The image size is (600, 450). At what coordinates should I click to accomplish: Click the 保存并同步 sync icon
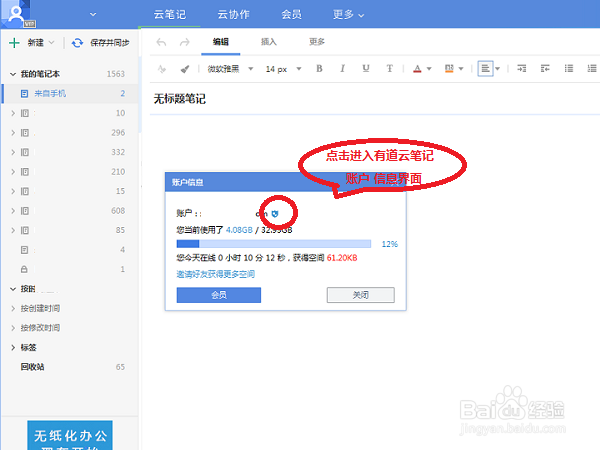tap(77, 42)
